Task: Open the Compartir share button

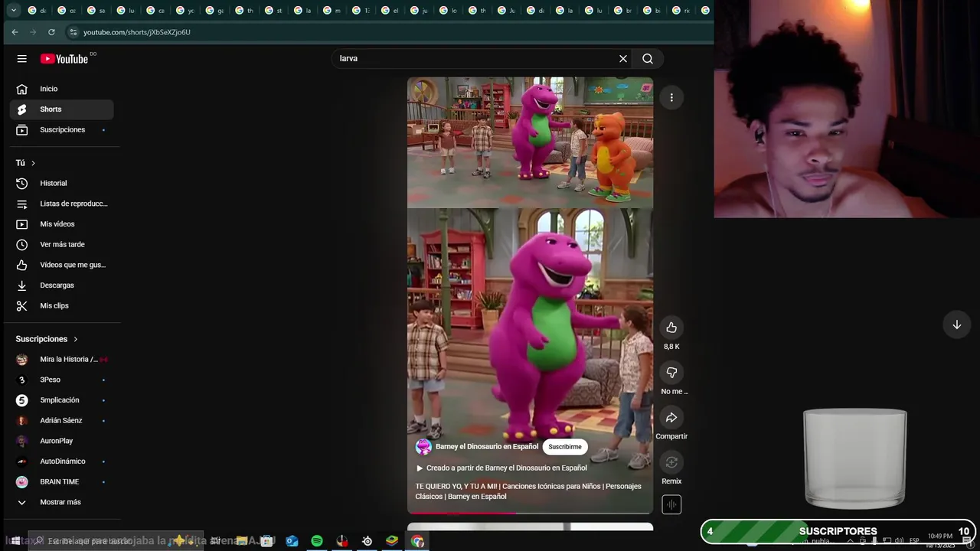Action: 671,418
